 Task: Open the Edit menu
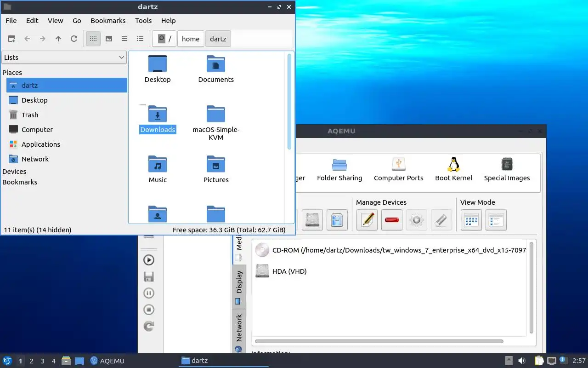click(x=32, y=20)
